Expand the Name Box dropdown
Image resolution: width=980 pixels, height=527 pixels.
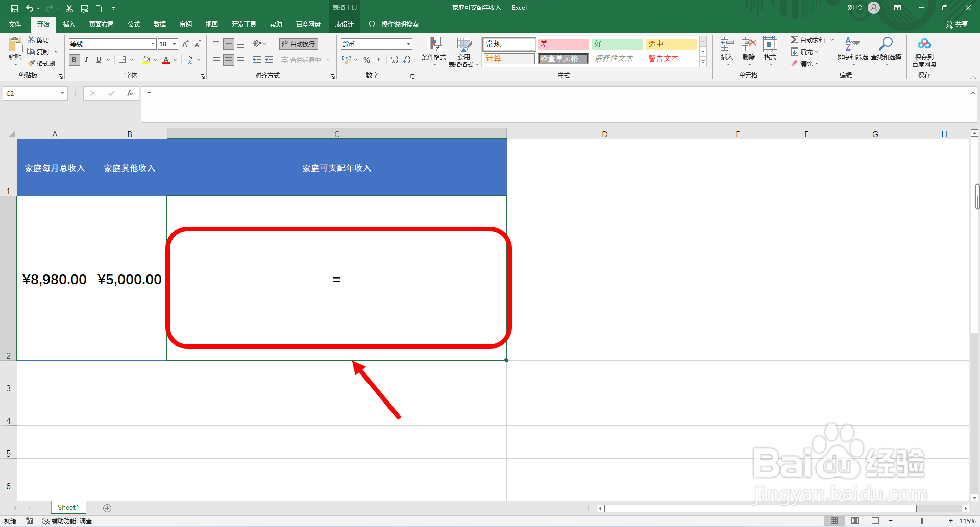pos(62,93)
